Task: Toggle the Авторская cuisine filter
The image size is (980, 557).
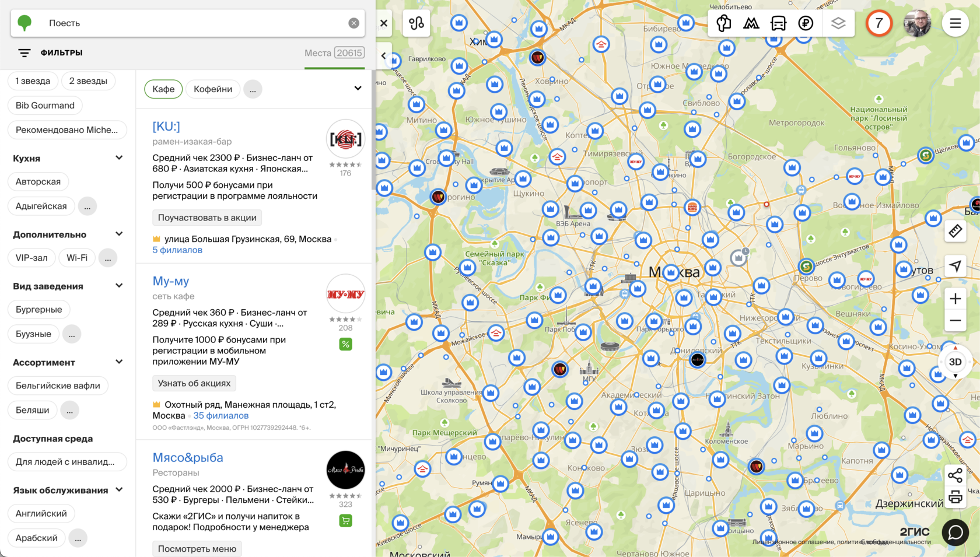Action: coord(38,182)
